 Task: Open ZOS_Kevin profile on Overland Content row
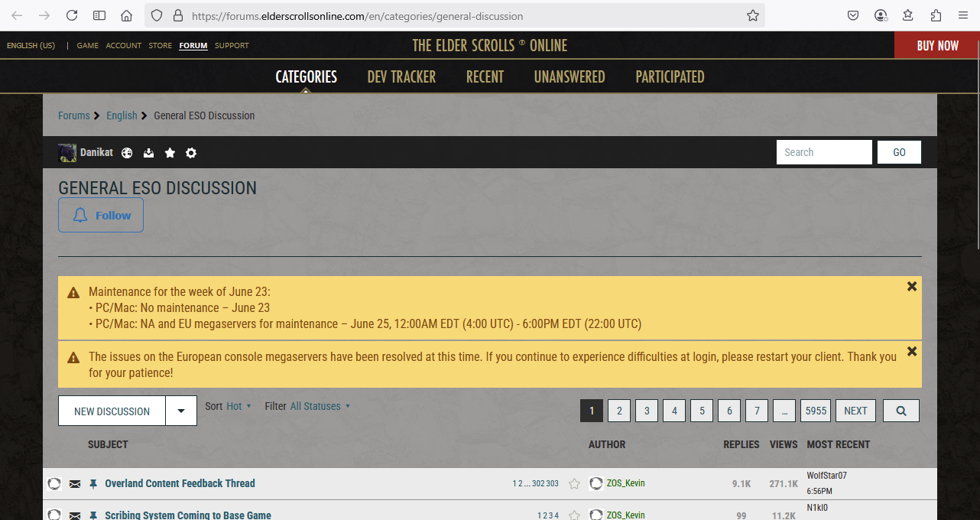click(x=626, y=483)
